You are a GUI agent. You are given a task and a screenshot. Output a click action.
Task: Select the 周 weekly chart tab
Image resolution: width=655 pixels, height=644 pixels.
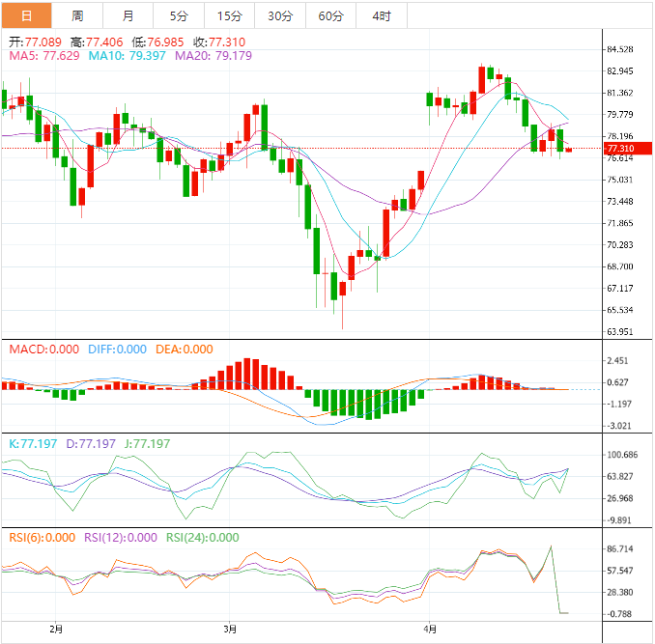point(76,15)
